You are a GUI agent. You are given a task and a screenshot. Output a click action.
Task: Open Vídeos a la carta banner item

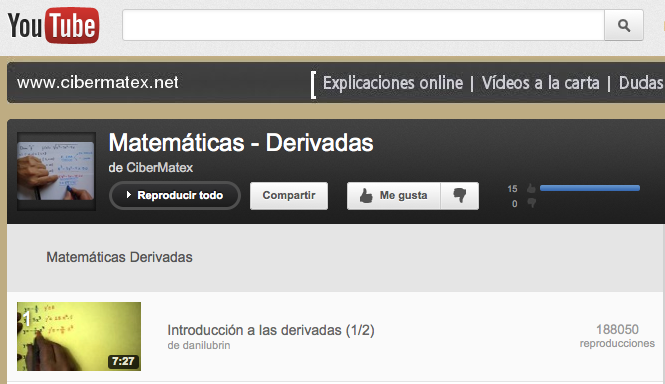(540, 83)
